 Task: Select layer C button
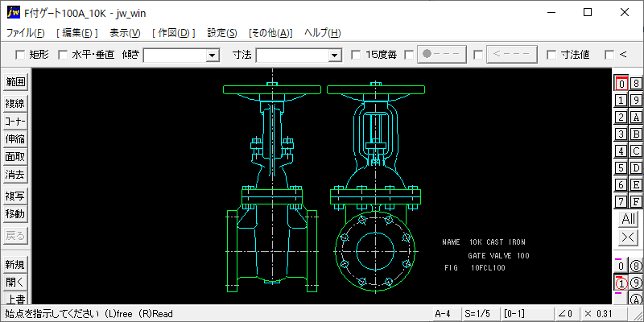pos(636,151)
